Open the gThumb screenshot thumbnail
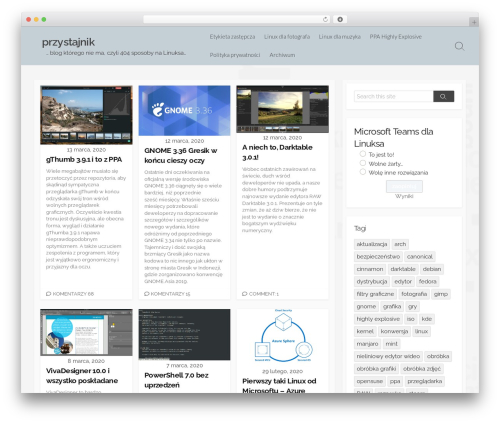 pos(86,115)
